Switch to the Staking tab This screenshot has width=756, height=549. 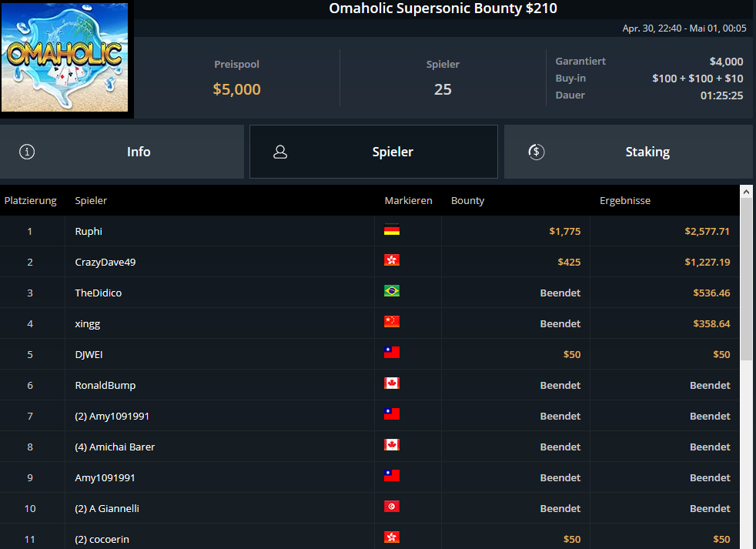click(x=628, y=152)
